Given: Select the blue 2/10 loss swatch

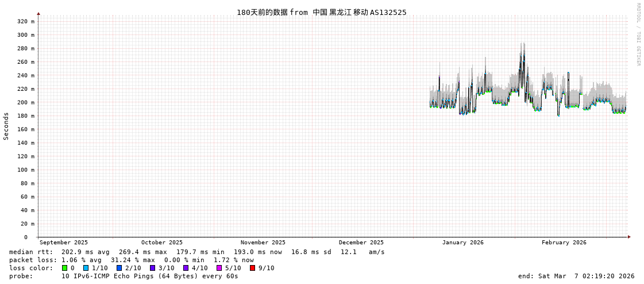Looking at the screenshot, I should click(x=119, y=268).
